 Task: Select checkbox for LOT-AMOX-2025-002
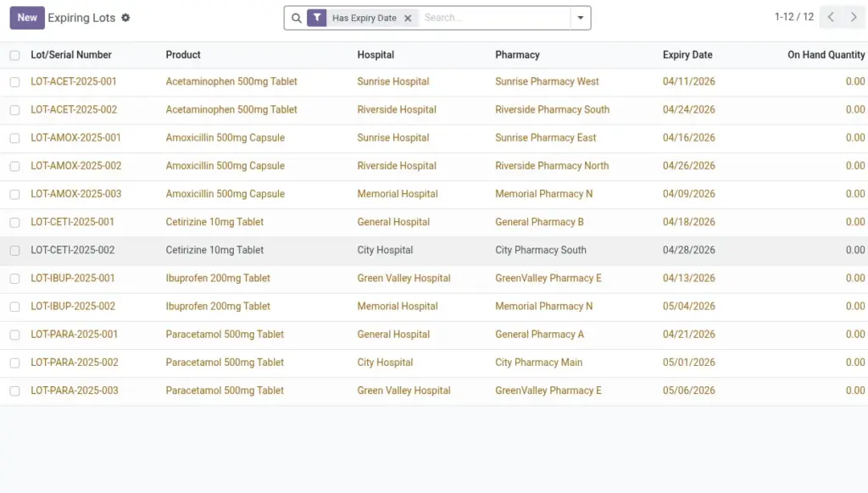point(15,167)
